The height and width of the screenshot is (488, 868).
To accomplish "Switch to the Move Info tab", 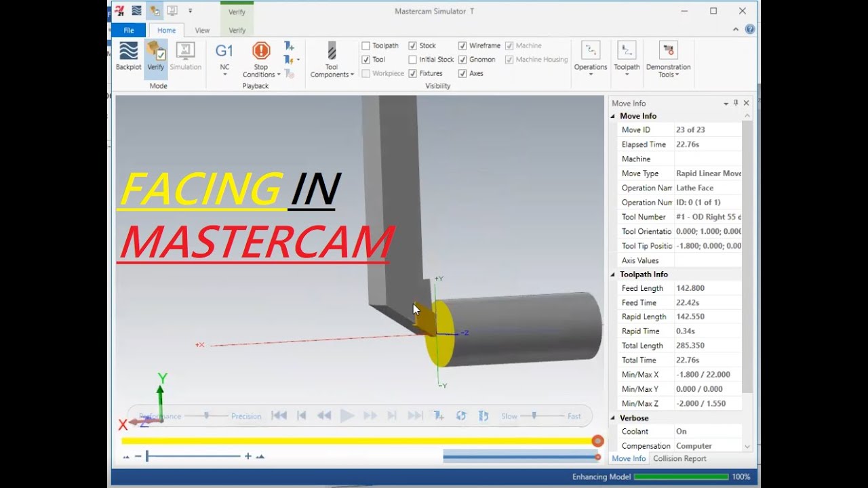I will [629, 459].
